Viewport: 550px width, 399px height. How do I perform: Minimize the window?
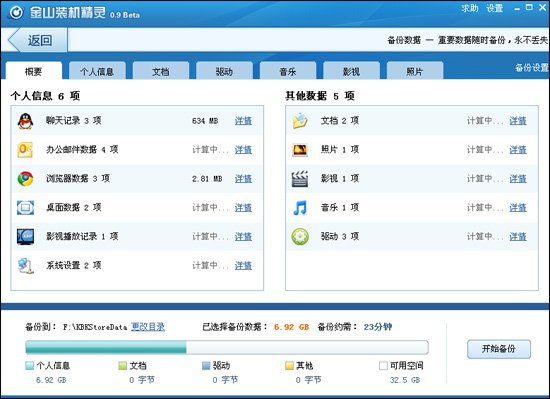pos(517,8)
